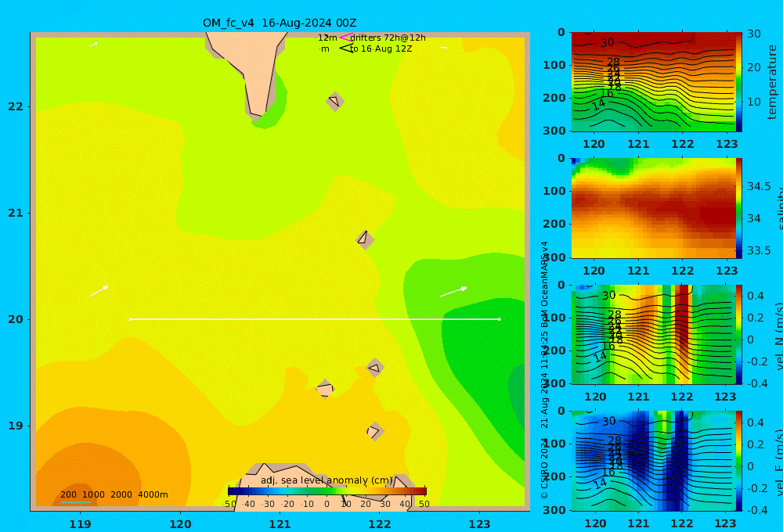The width and height of the screenshot is (783, 532).
Task: Click latitude tick '22' on the main map
Action: [x=16, y=106]
